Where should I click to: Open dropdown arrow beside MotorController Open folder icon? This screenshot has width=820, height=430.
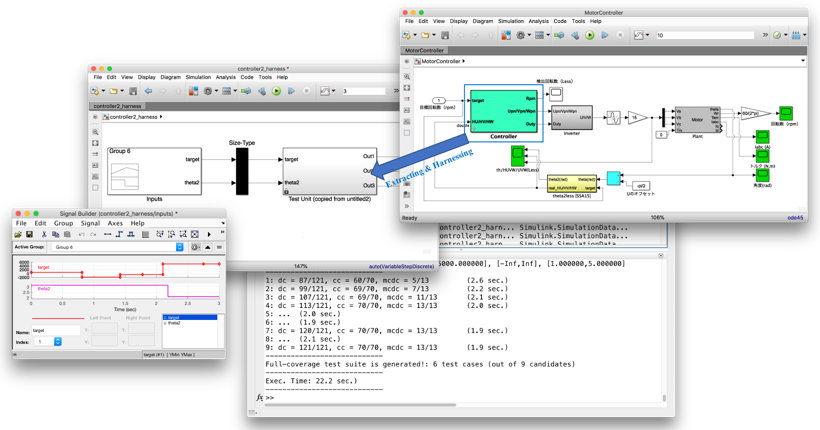(434, 35)
